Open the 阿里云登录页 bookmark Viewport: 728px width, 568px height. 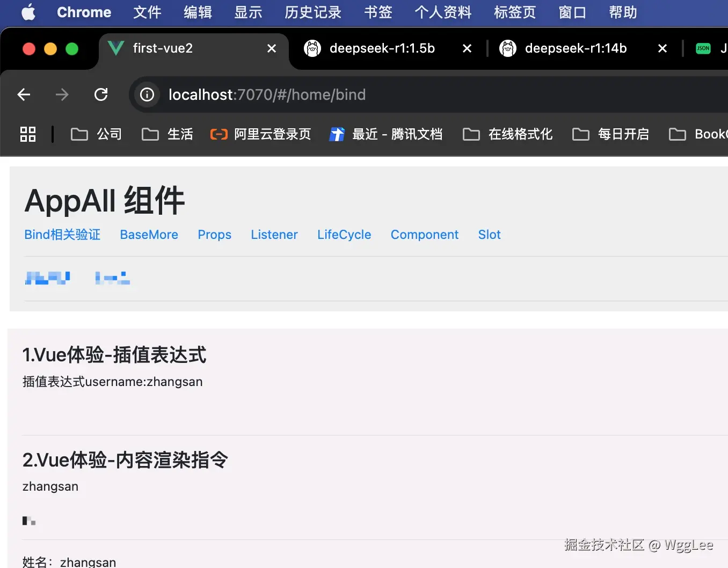(260, 134)
